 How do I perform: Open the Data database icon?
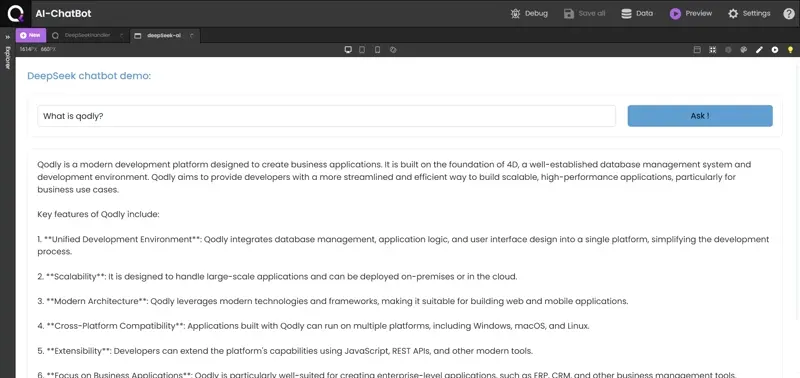pyautogui.click(x=626, y=14)
